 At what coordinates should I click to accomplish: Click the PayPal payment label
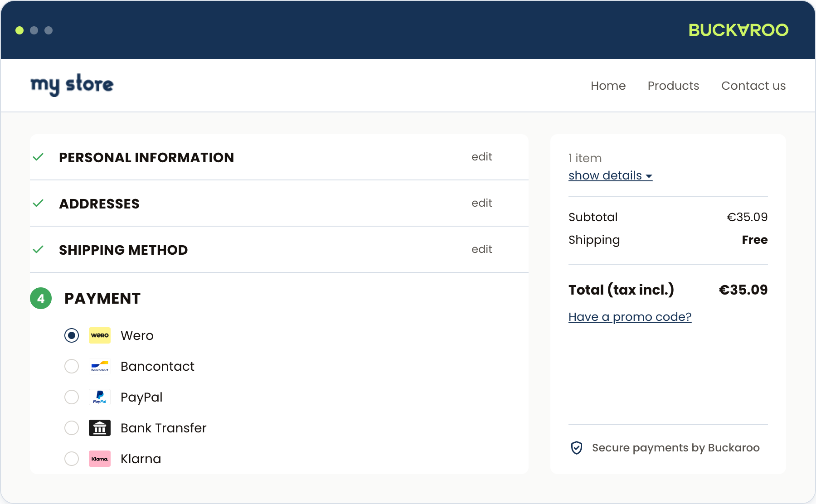coord(141,397)
